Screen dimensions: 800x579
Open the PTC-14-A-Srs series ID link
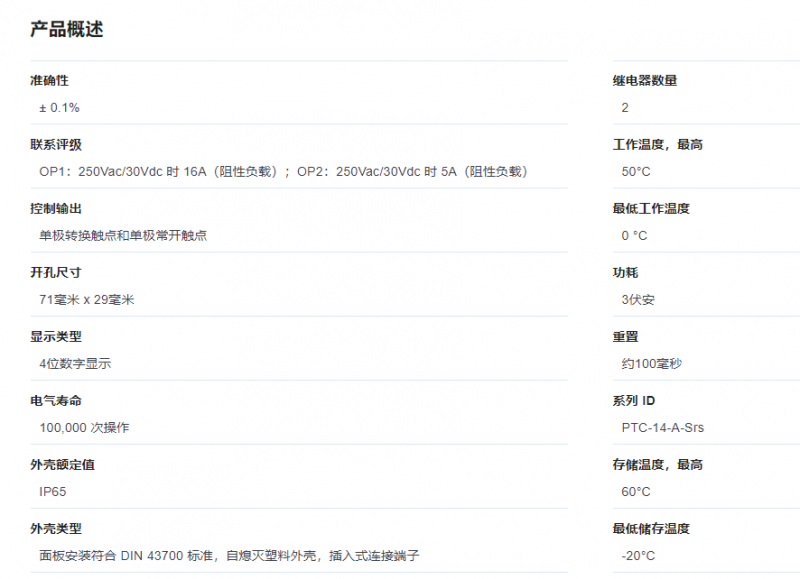pos(662,427)
